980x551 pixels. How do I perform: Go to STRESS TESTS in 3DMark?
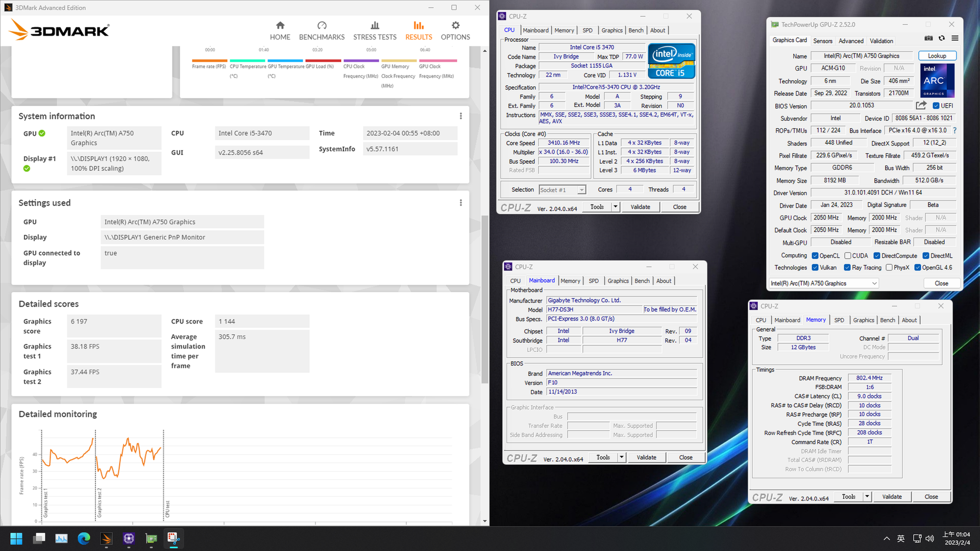click(375, 31)
